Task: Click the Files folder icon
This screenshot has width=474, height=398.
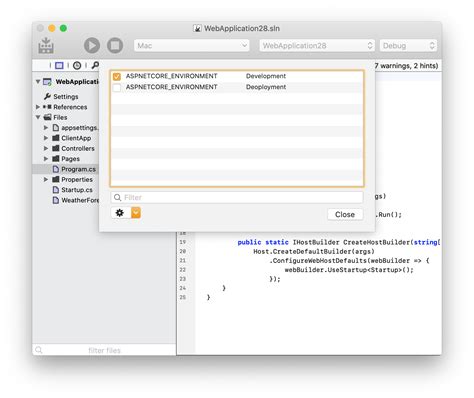Action: 48,117
